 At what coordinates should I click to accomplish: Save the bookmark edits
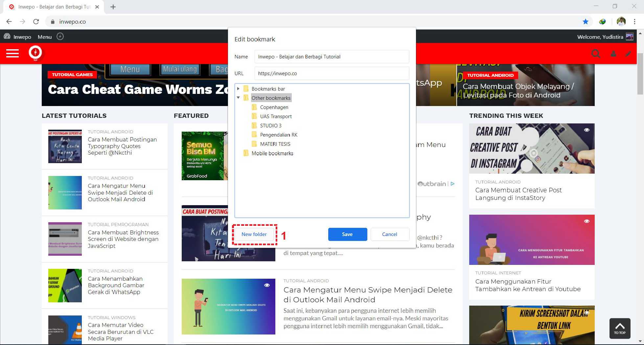(348, 234)
